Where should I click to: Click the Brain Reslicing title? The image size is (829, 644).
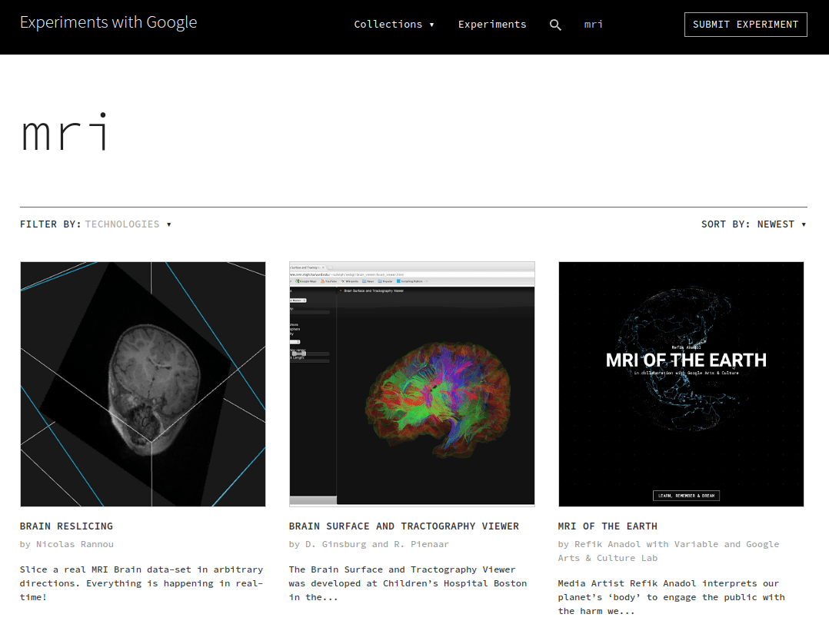[67, 526]
